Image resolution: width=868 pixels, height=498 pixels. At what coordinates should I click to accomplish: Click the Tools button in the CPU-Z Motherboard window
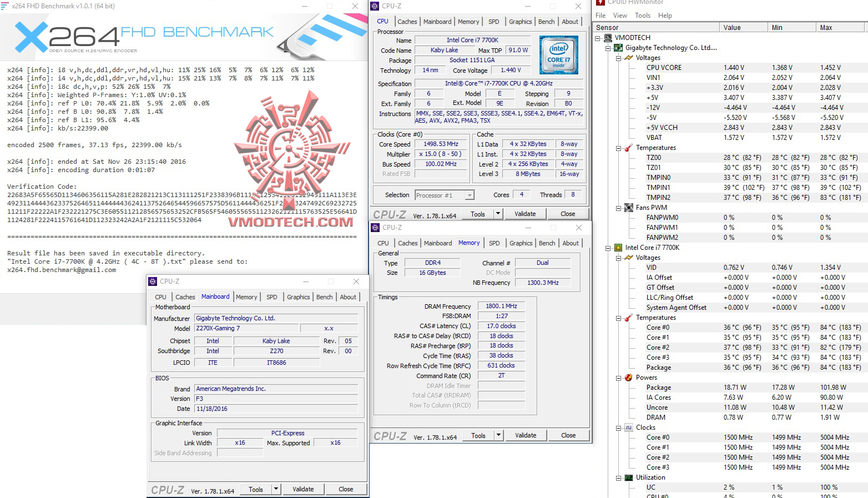tap(256, 489)
